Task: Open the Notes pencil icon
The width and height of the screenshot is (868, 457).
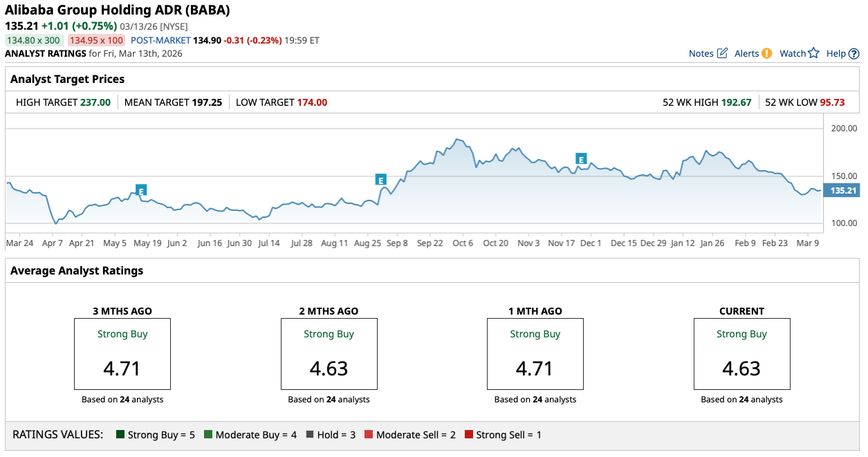Action: pos(722,53)
